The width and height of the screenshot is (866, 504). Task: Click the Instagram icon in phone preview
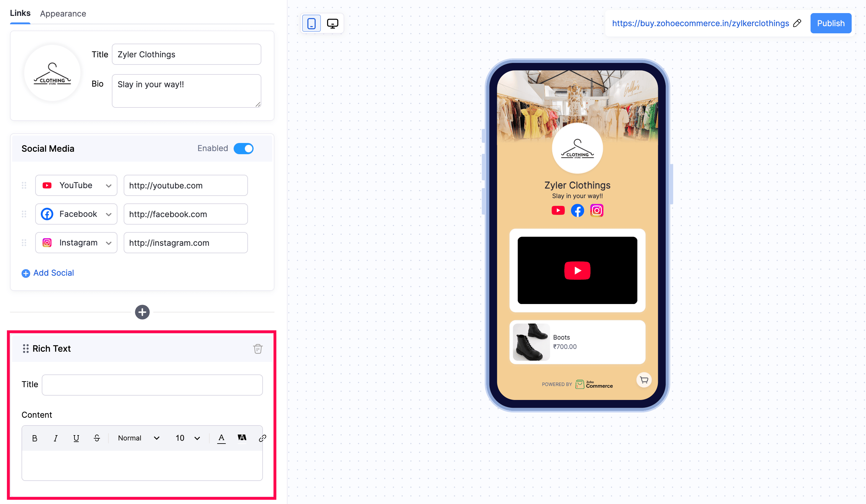point(597,210)
